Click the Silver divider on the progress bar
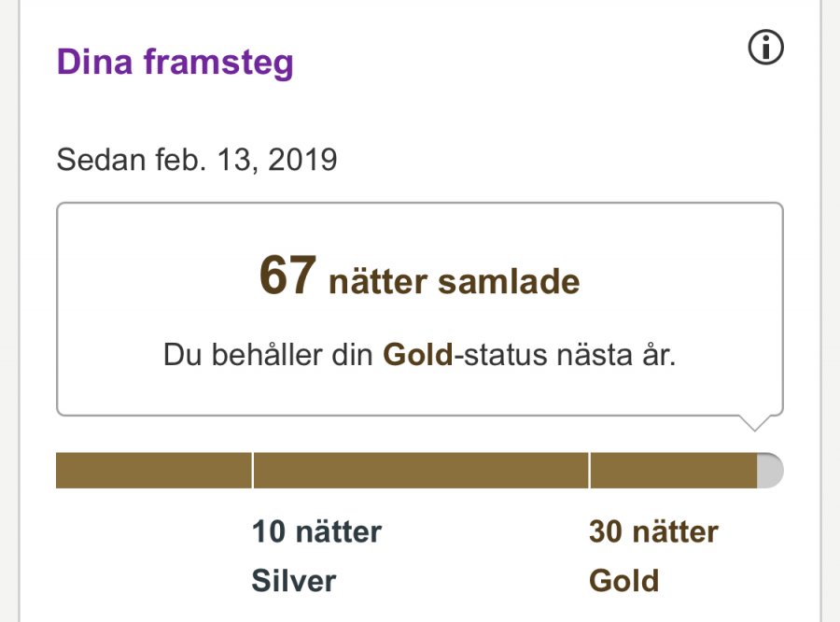 click(253, 471)
